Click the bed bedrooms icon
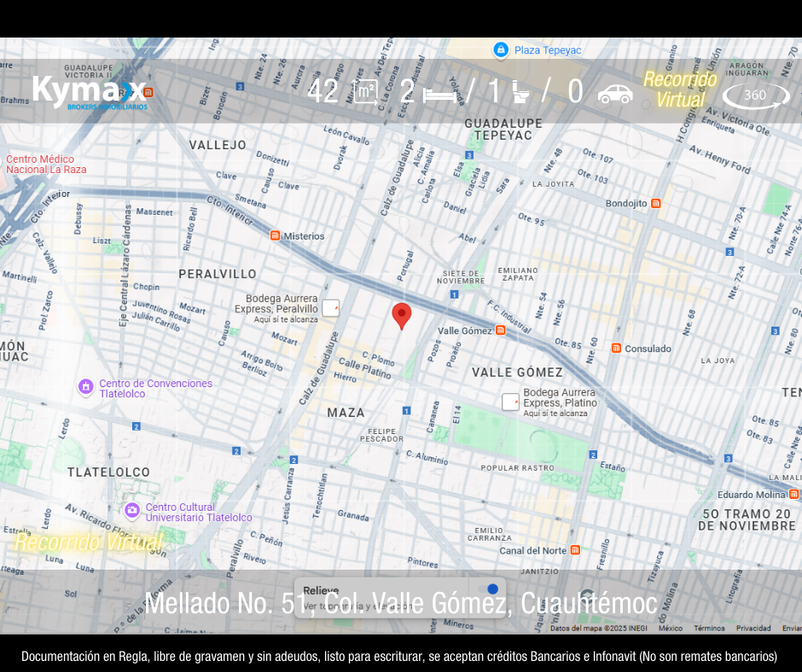 440,96
